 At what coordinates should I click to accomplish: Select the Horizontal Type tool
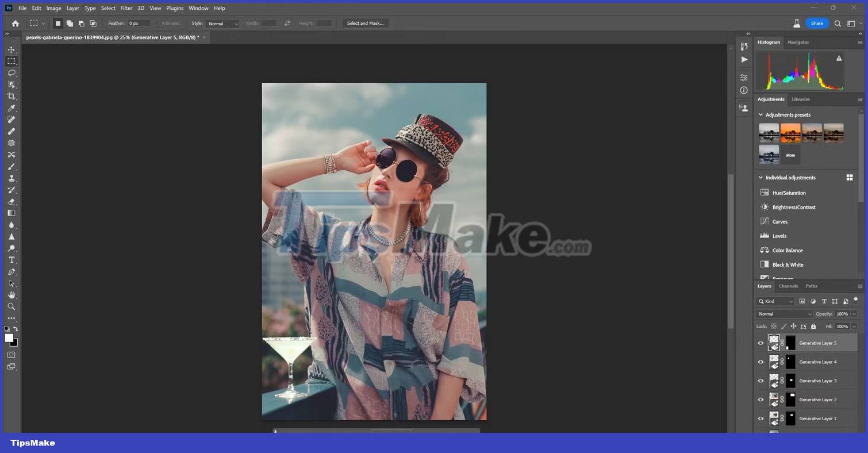click(11, 260)
